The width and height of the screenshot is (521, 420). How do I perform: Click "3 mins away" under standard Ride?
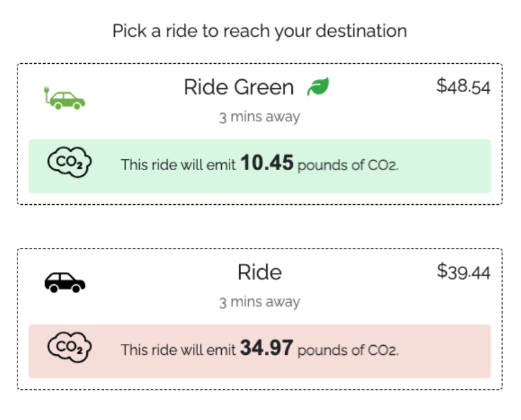point(259,302)
